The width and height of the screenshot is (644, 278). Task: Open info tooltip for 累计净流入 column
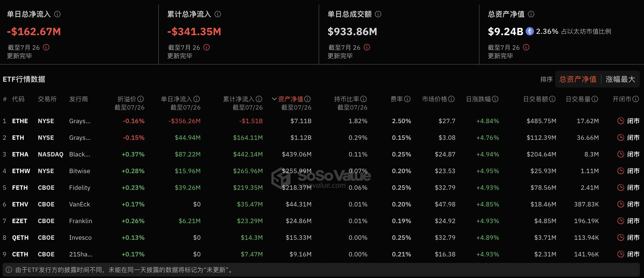(259, 99)
